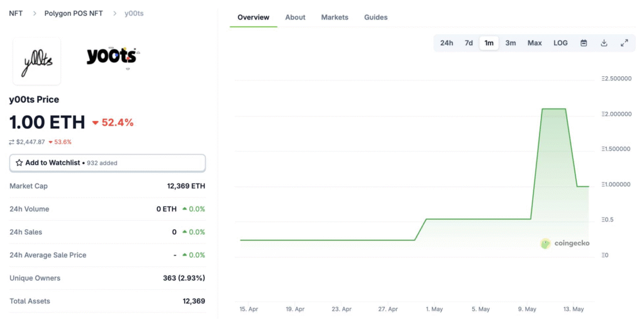Click the Market Cap 12,369 ETH value
644x319 pixels.
[x=186, y=186]
